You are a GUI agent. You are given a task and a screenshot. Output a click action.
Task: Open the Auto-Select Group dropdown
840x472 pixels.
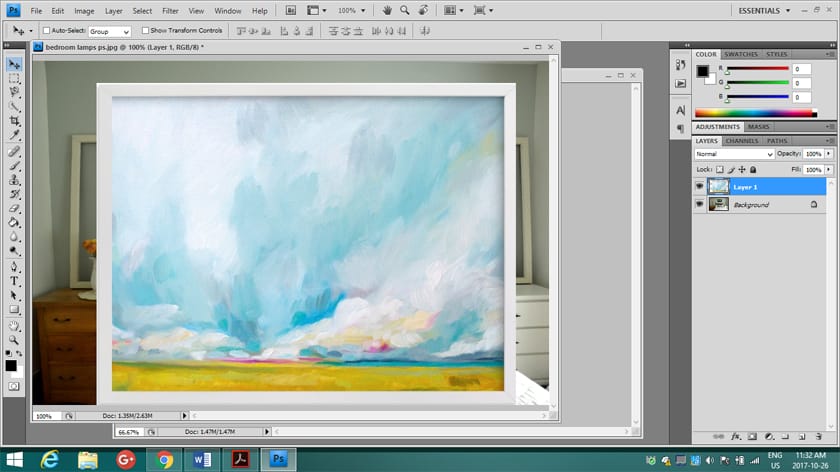pyautogui.click(x=109, y=32)
